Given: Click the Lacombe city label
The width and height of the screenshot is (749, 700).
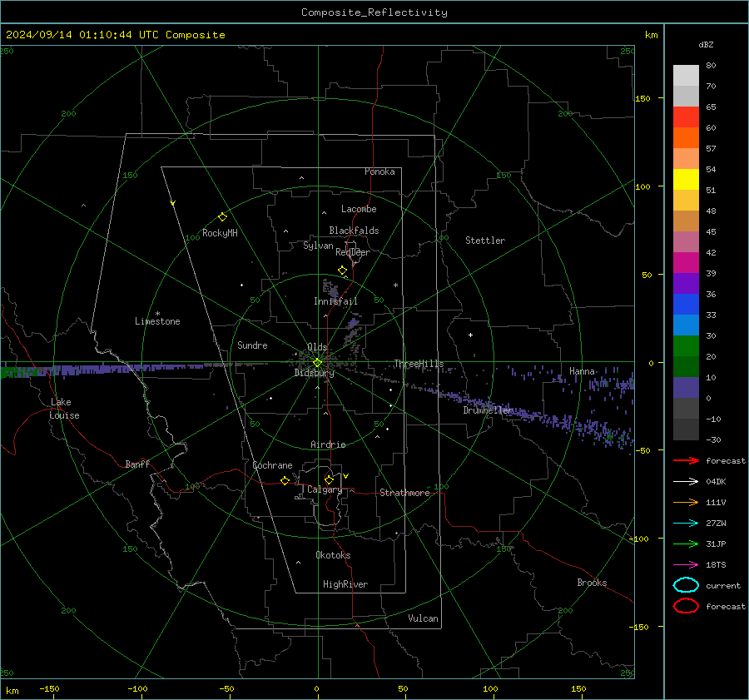Looking at the screenshot, I should pyautogui.click(x=359, y=209).
